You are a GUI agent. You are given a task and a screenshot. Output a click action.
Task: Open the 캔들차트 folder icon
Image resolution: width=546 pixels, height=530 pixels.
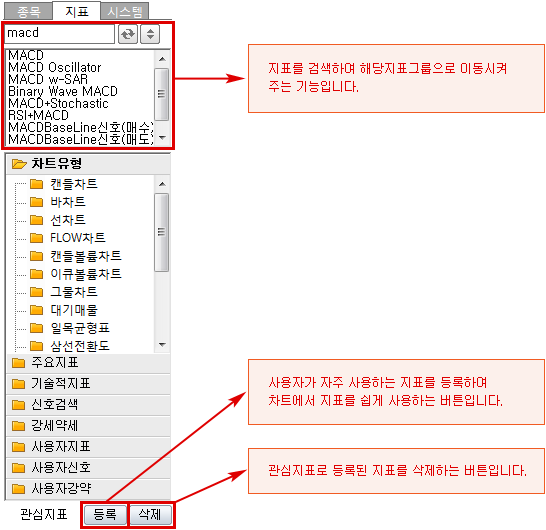pyautogui.click(x=37, y=184)
